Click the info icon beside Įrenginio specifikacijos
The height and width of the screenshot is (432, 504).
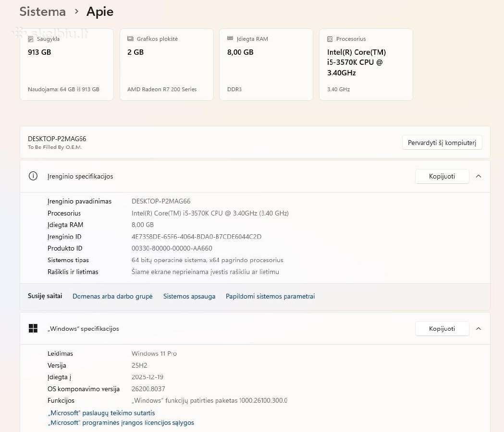(x=33, y=176)
